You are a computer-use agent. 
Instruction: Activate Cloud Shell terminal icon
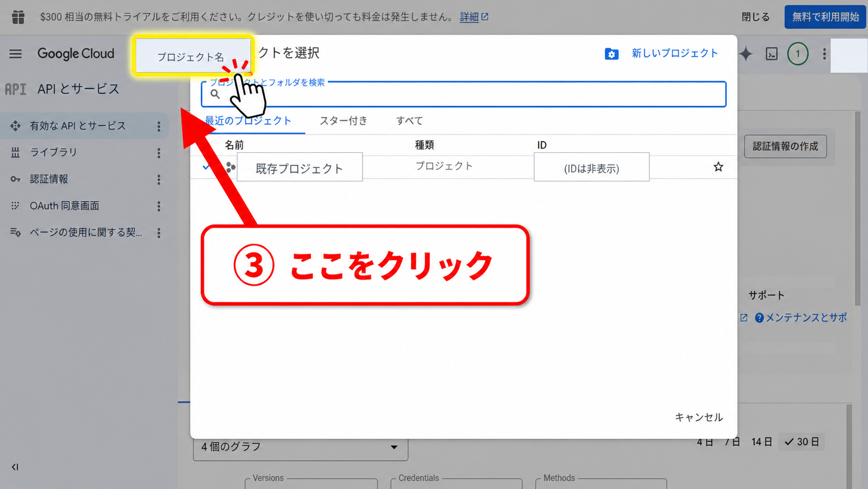772,54
